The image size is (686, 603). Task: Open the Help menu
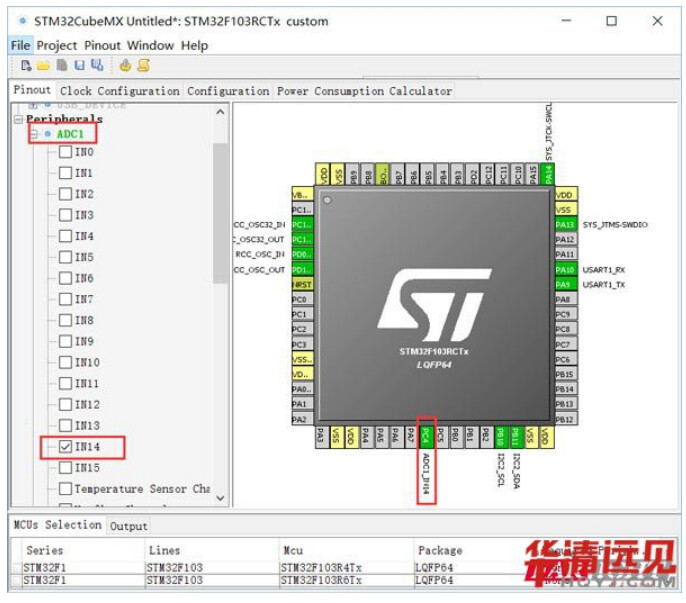click(x=195, y=46)
